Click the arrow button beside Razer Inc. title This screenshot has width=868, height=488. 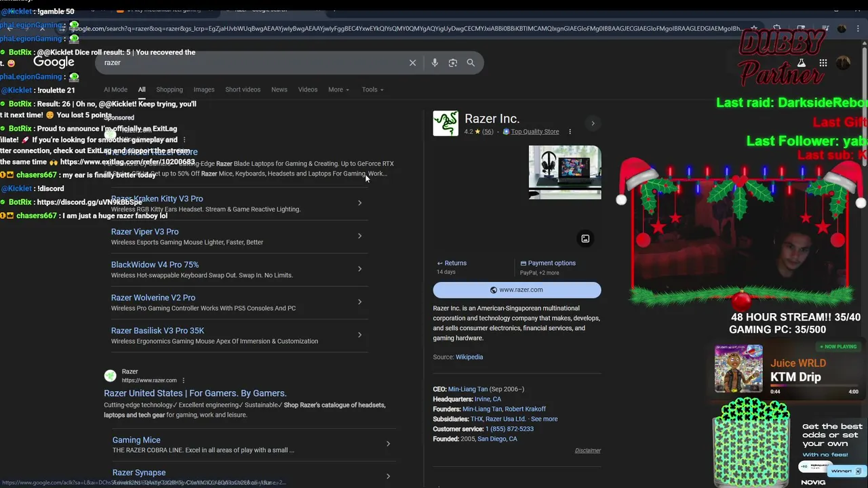click(593, 123)
